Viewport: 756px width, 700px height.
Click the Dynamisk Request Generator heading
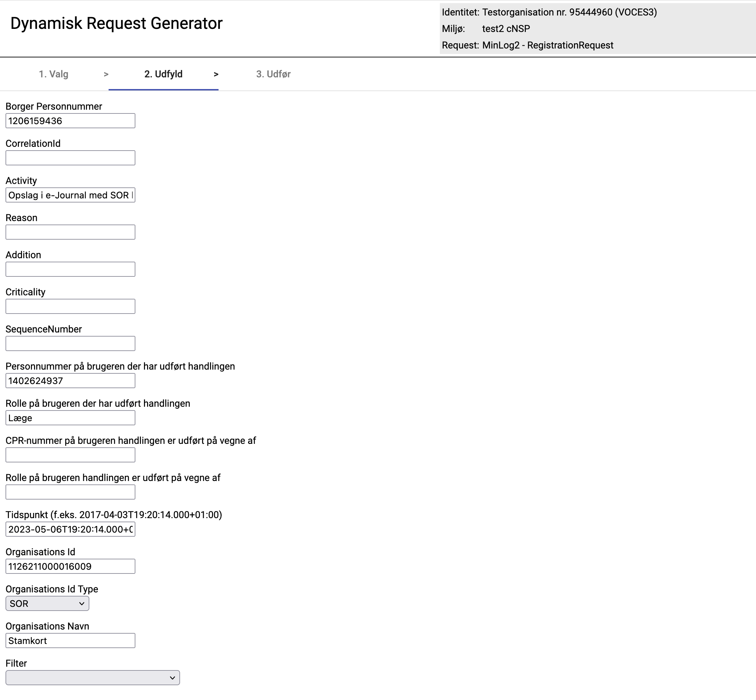pos(116,23)
